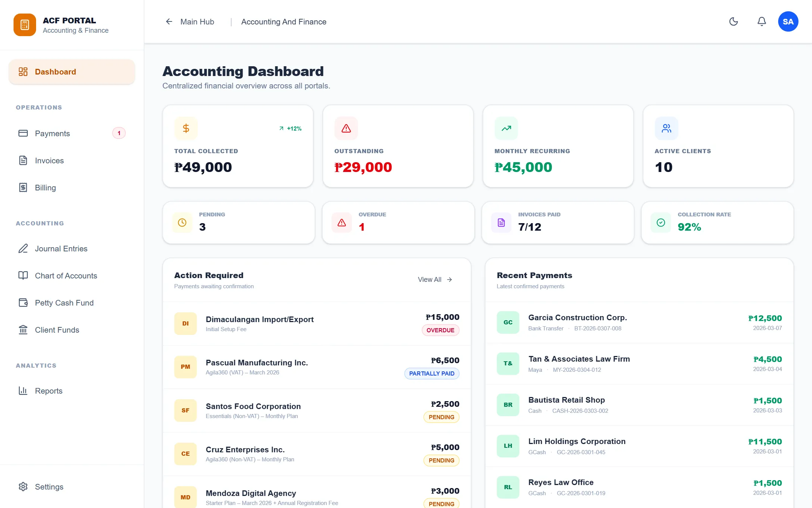812x508 pixels.
Task: Click View All in Action Required
Action: (435, 280)
